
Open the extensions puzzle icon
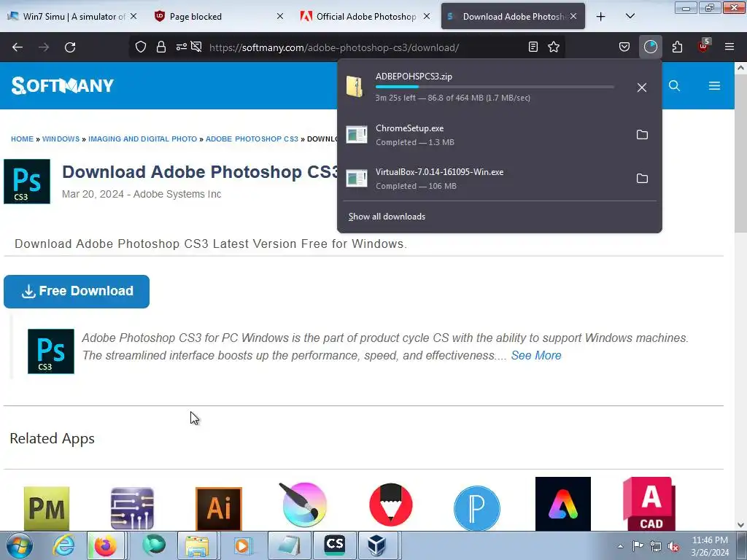coord(677,47)
